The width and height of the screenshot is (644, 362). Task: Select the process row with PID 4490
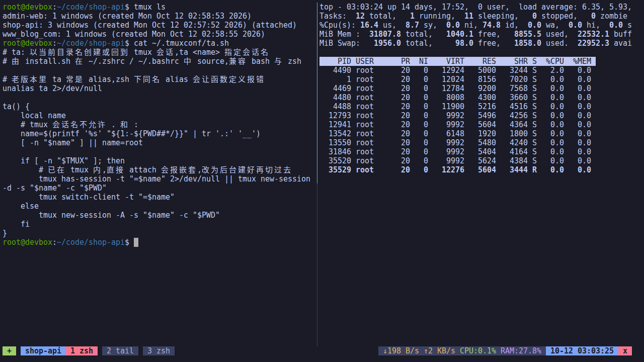tap(457, 70)
